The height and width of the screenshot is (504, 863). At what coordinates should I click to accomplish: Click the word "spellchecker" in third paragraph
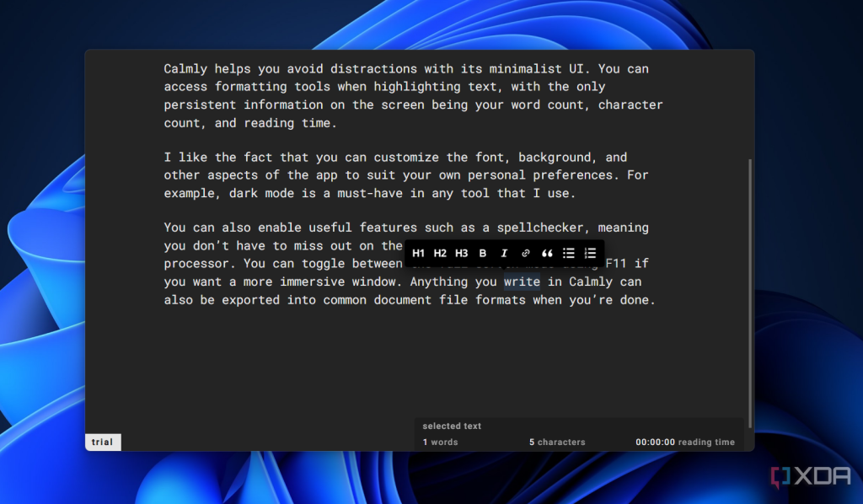[x=540, y=228]
